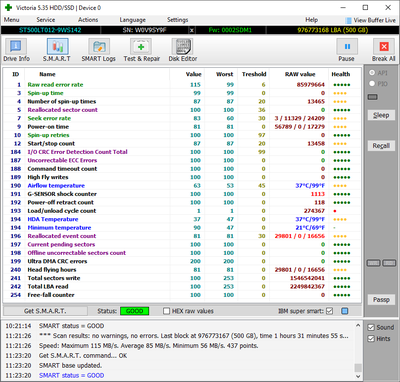Click the Get S.M.A.R.T. button
This screenshot has height=382, width=400.
pos(45,311)
